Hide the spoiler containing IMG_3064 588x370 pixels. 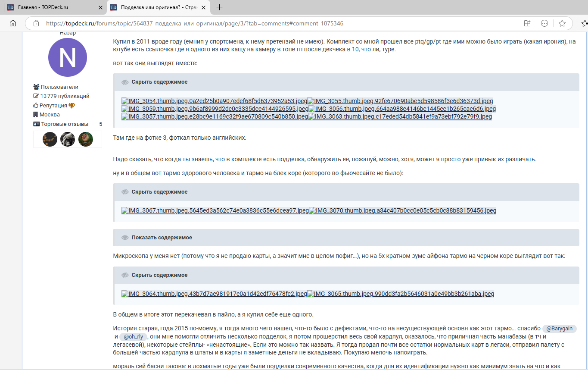click(x=159, y=275)
